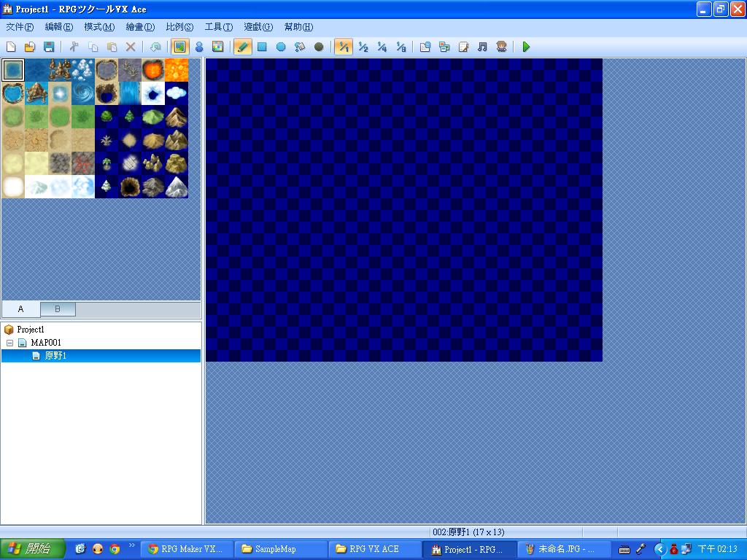Screen dimensions: 747x560
Task: Switch to tileset tab B
Action: [58, 309]
